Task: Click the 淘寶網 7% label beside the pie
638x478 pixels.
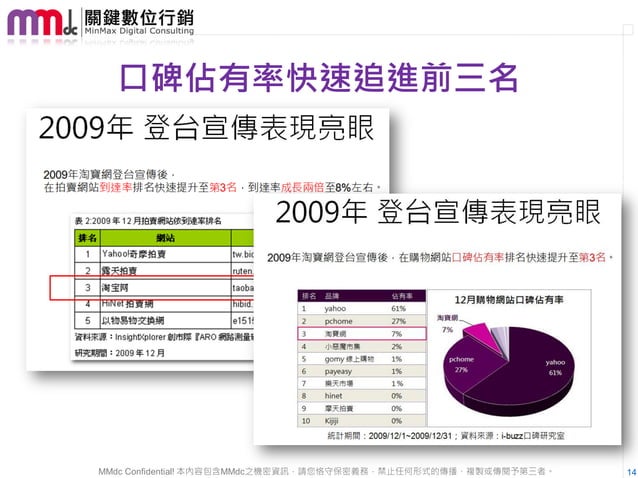Action: (448, 324)
